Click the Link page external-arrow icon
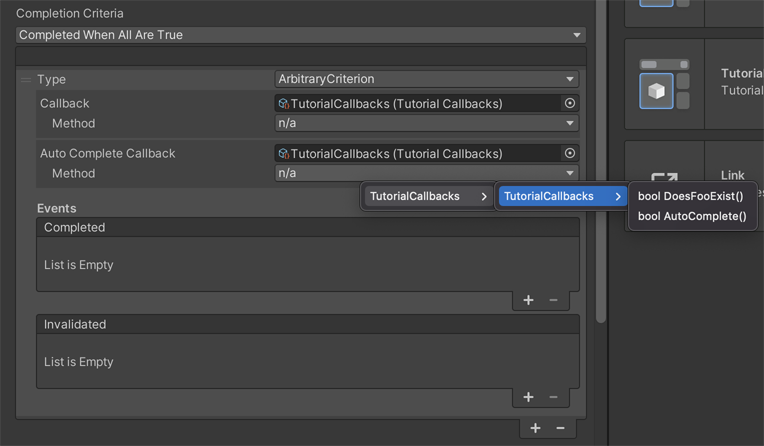The image size is (764, 446). [664, 180]
